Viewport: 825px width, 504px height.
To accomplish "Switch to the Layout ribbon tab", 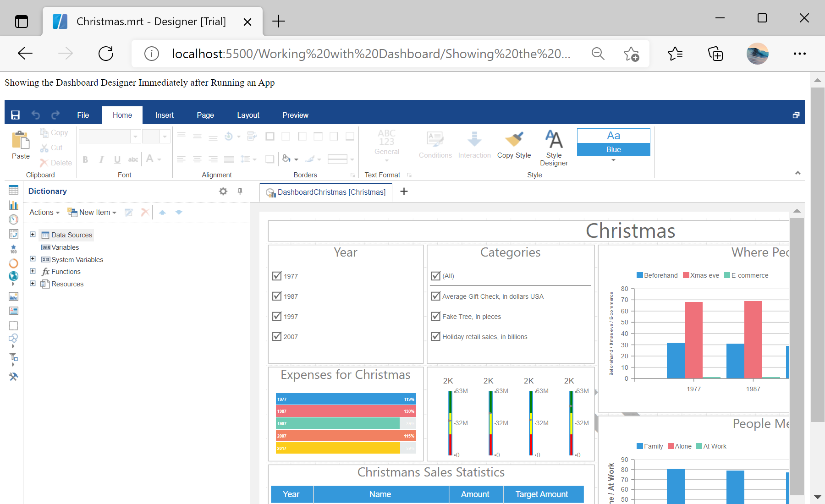I will (x=248, y=115).
